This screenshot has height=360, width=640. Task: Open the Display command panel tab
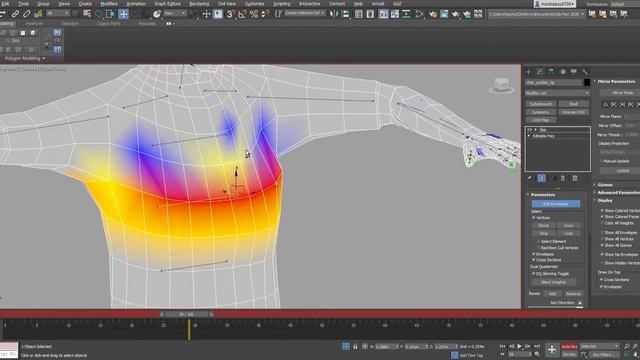[573, 72]
